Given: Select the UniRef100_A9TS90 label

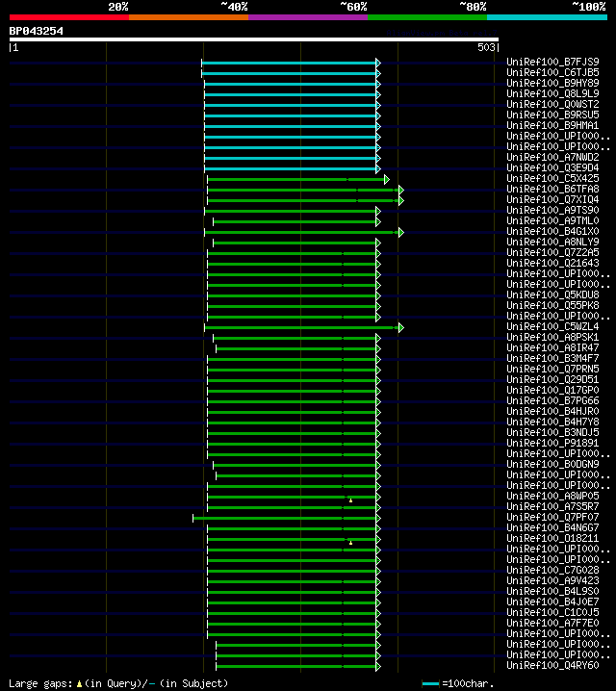Looking at the screenshot, I should pyautogui.click(x=552, y=210).
